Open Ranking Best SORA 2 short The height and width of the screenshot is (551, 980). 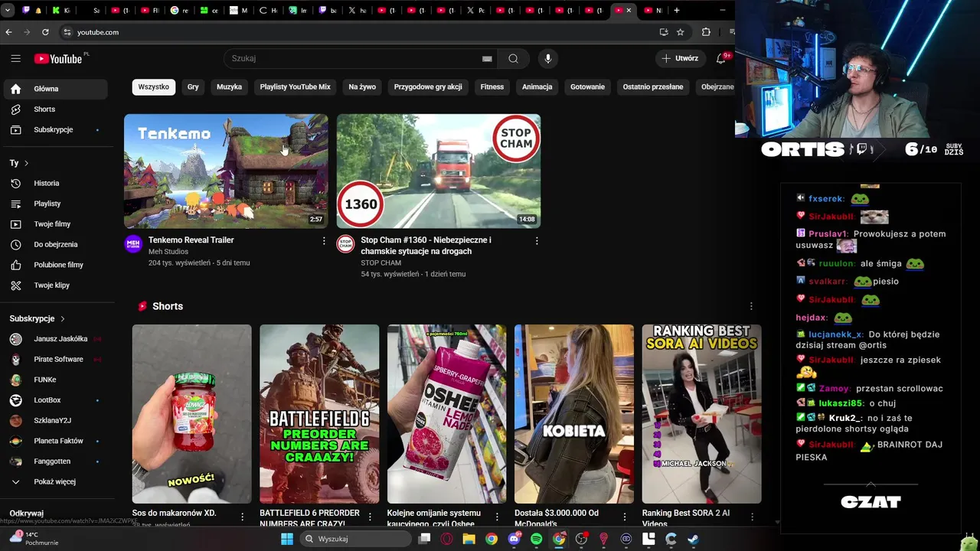coord(701,413)
